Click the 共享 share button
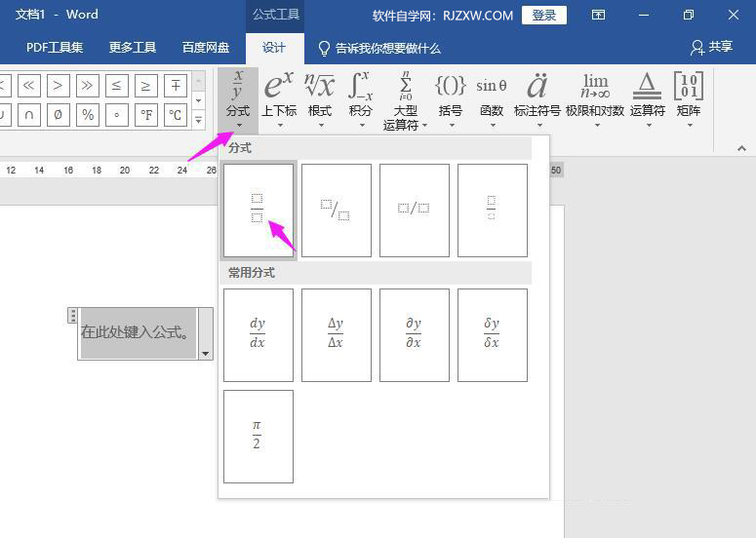This screenshot has width=756, height=538. (x=711, y=48)
